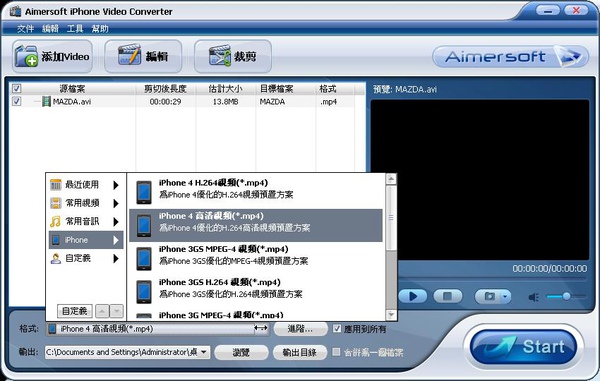The width and height of the screenshot is (600, 381).
Task: Click the 添加Video add-video button
Action: pos(52,56)
